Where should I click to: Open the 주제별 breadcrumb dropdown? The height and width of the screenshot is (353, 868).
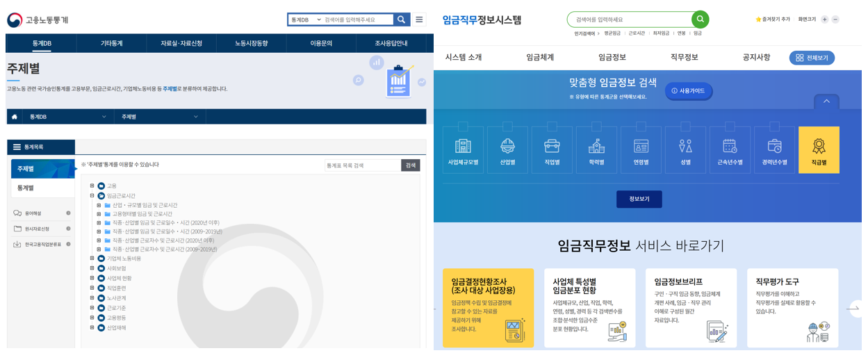(160, 117)
